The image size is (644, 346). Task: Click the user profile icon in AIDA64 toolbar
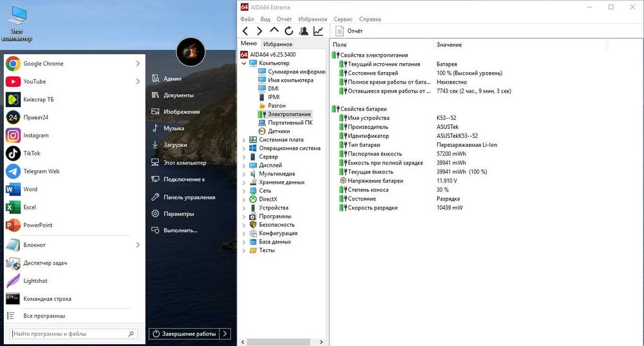303,31
